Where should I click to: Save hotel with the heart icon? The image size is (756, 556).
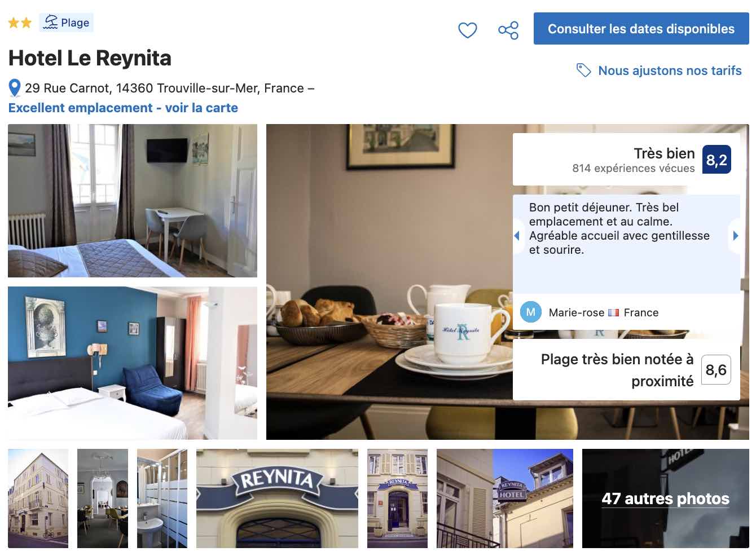click(x=467, y=30)
